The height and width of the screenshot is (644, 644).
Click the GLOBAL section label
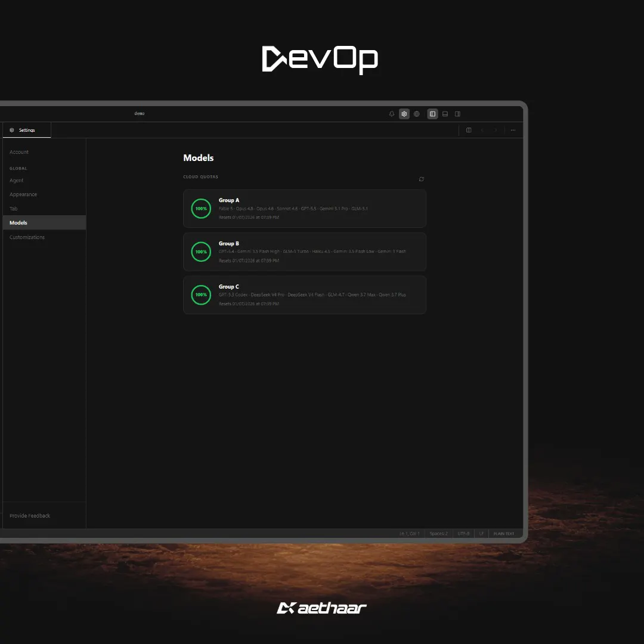coord(18,168)
